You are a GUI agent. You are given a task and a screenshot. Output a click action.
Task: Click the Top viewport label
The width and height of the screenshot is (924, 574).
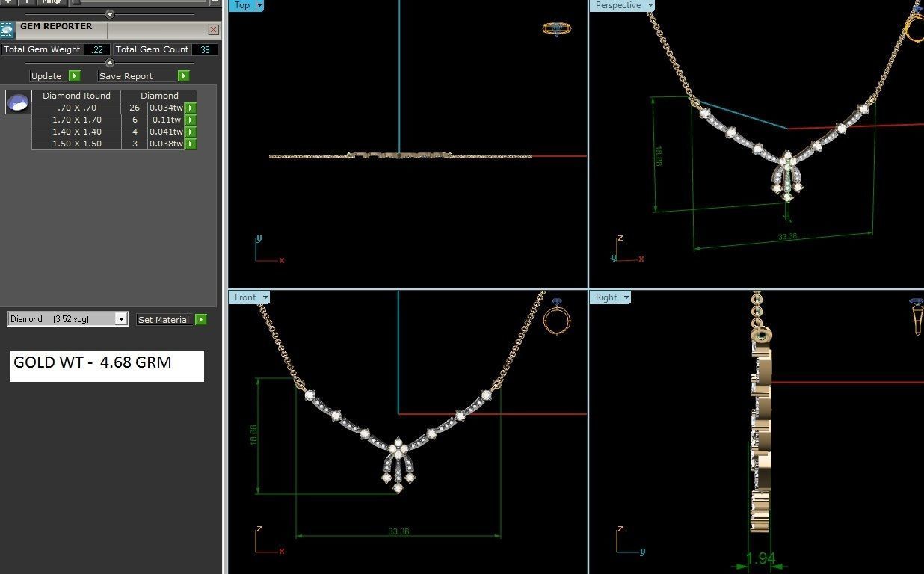click(x=242, y=5)
